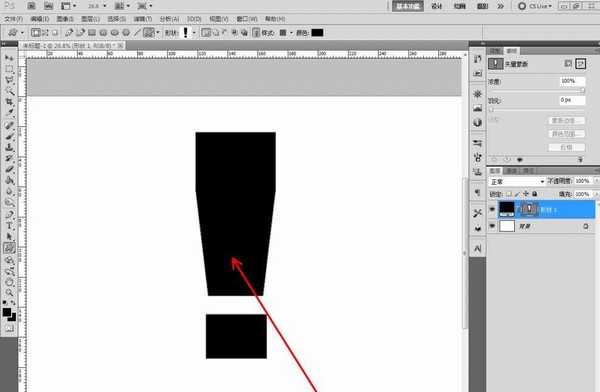This screenshot has height=392, width=600.
Task: Select the Horizontal Type tool
Action: [x=9, y=225]
